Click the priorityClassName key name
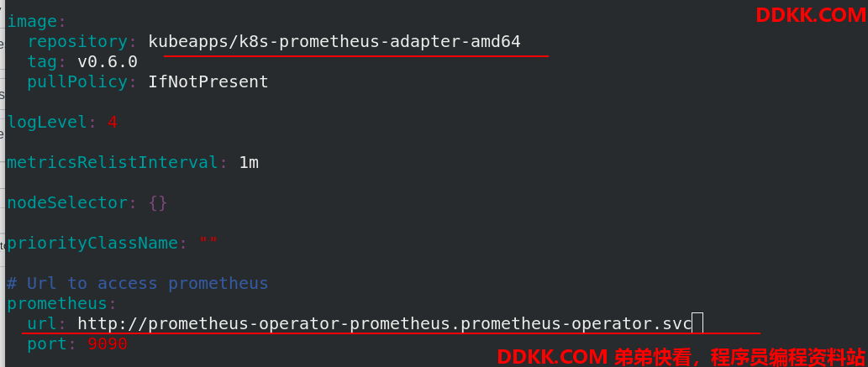Image resolution: width=868 pixels, height=367 pixels. point(92,243)
